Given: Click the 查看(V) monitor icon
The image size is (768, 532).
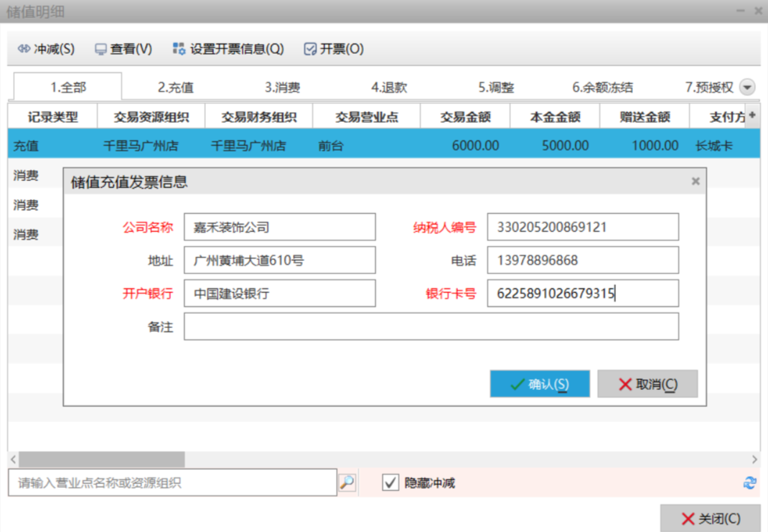Looking at the screenshot, I should pos(100,50).
